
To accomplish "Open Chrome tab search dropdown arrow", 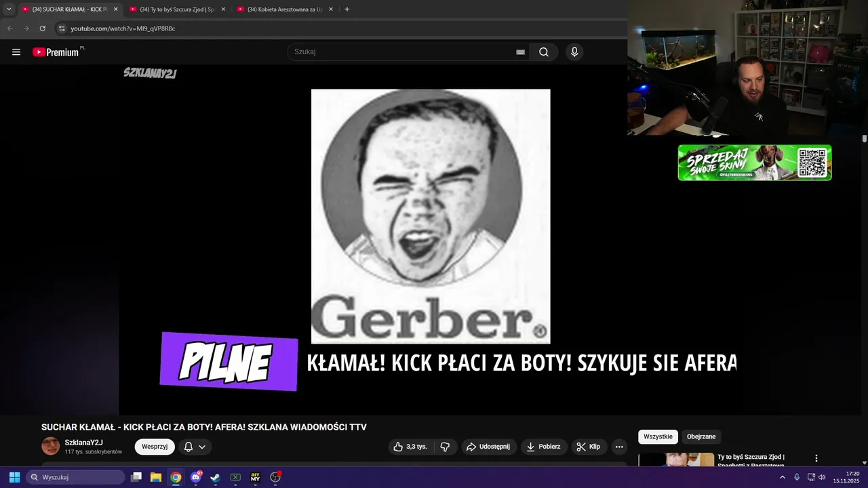I will pos(9,9).
